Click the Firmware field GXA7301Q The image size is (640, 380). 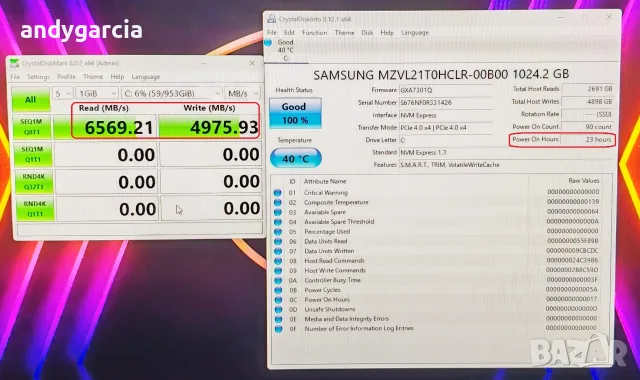(445, 90)
